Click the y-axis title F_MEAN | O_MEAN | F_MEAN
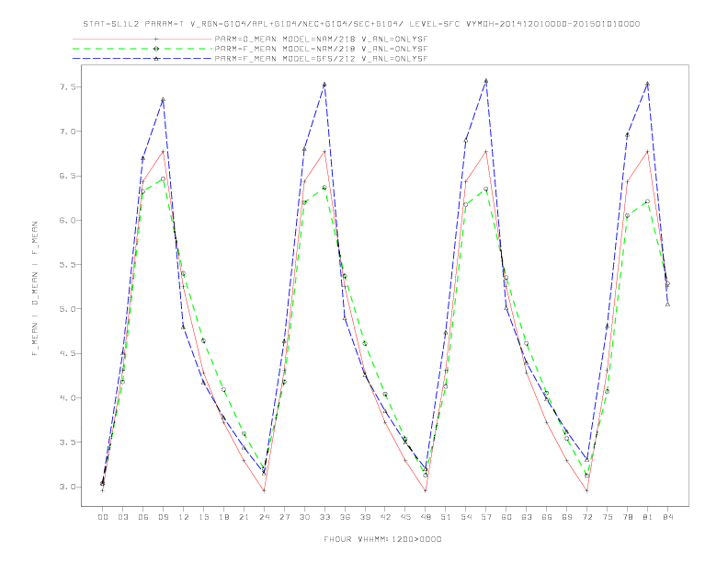 click(x=35, y=289)
